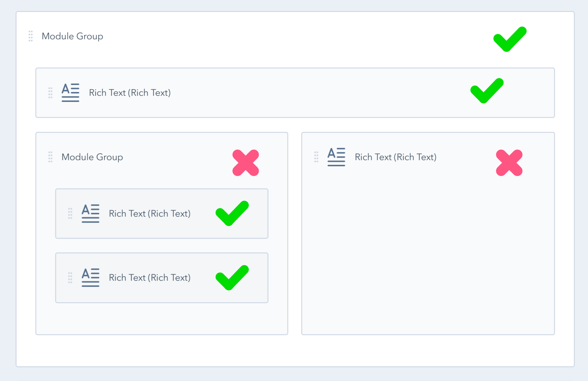Select the Rich Text icon in the nested group's first module
Screen dimensions: 588x381
[90, 214]
